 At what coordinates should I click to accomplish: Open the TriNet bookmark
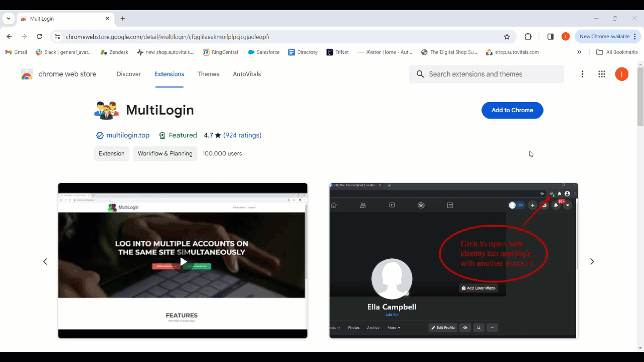pyautogui.click(x=338, y=52)
